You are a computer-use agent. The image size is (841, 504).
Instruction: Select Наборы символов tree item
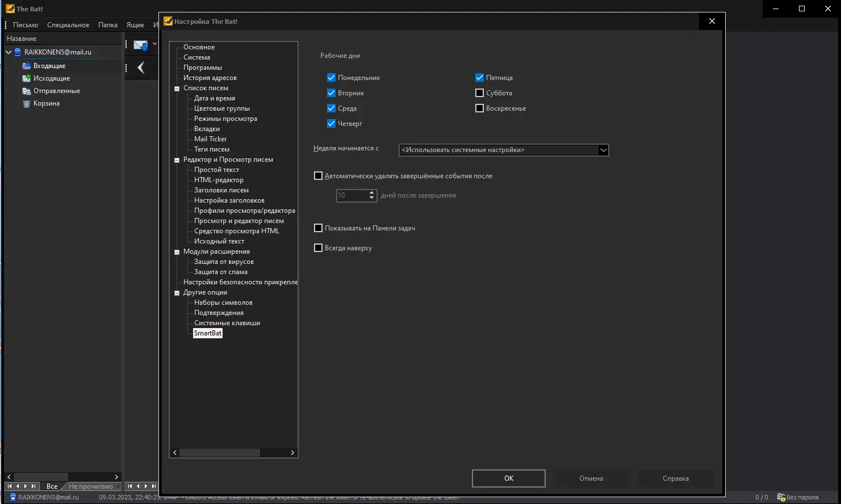pyautogui.click(x=223, y=303)
